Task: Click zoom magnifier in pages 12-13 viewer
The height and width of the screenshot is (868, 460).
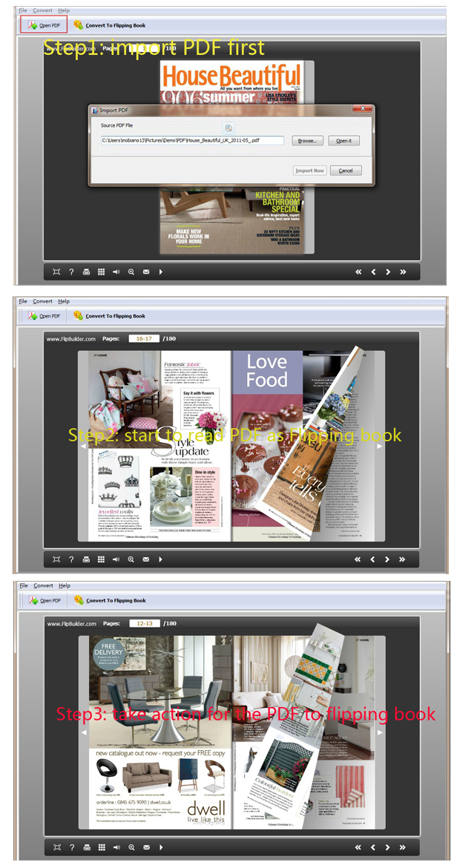Action: [x=131, y=847]
